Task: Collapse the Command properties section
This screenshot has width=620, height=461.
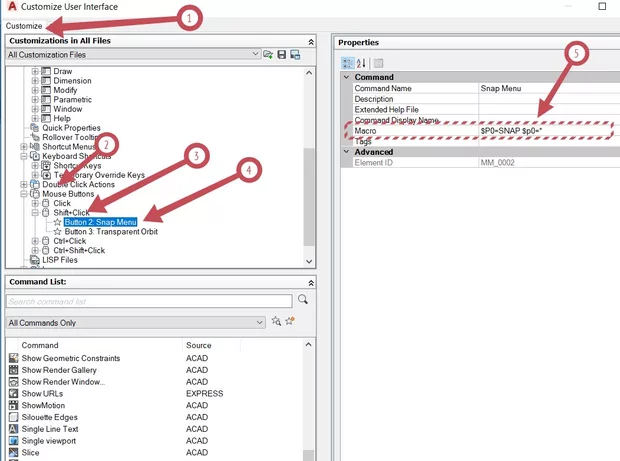Action: (346, 77)
